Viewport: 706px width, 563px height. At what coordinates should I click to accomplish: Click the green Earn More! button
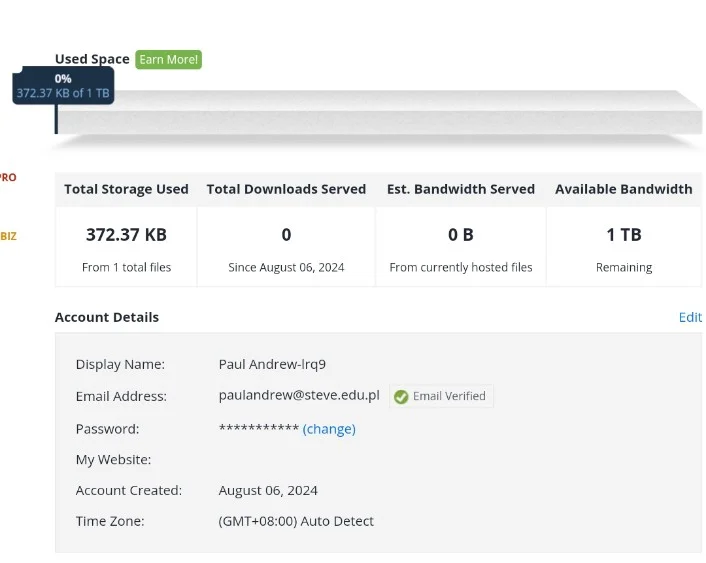[x=168, y=59]
